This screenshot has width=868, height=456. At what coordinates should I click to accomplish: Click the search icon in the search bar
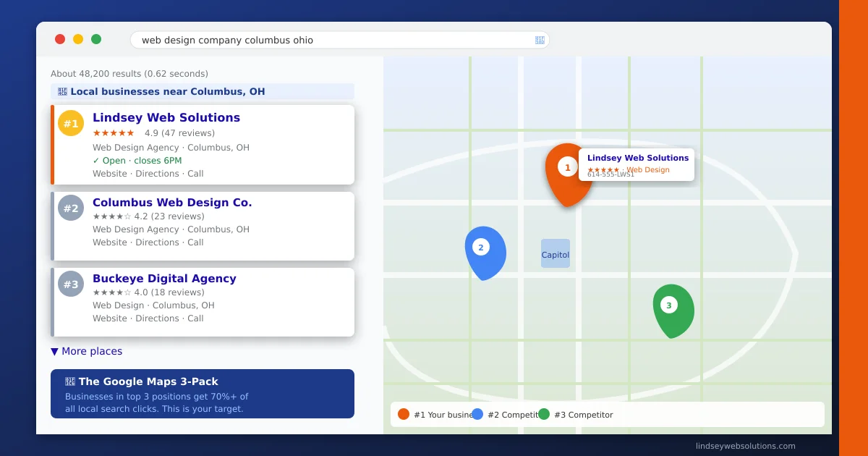(540, 40)
